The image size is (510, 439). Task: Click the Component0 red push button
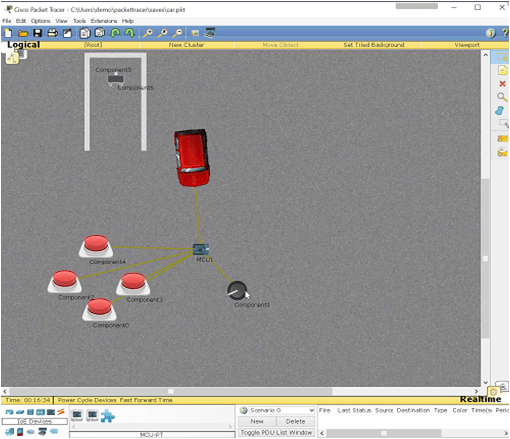(99, 309)
